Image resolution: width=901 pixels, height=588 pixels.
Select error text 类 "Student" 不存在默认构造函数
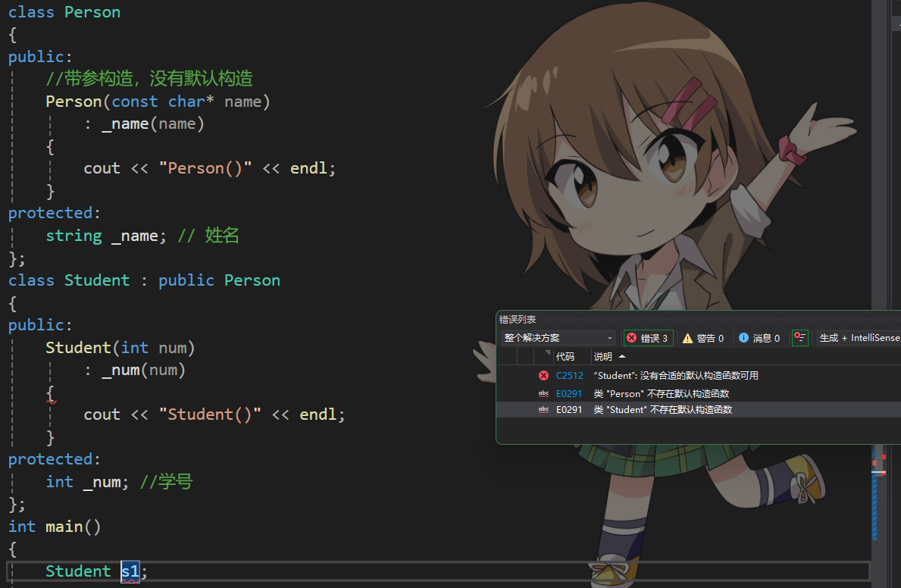(663, 410)
